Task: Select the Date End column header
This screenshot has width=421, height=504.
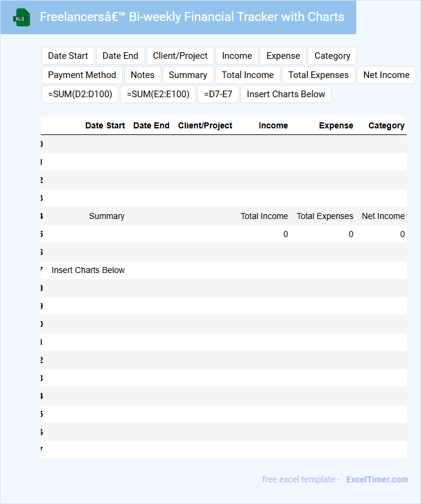Action: (x=151, y=125)
